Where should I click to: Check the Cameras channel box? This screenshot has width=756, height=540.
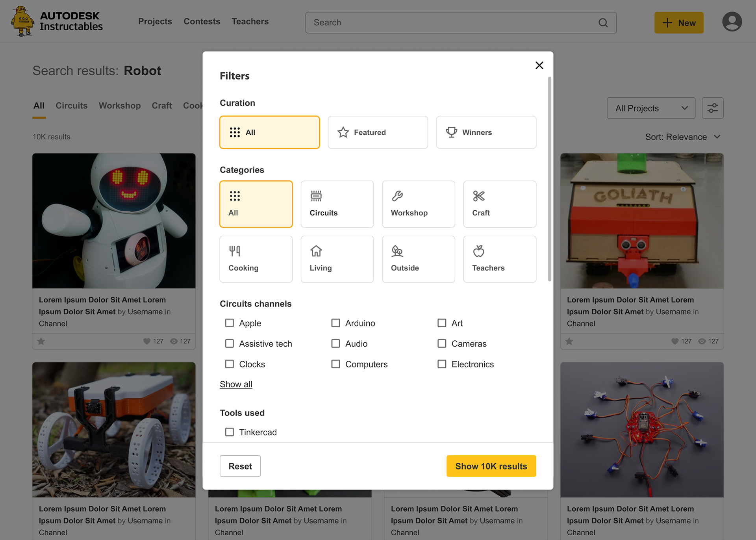(442, 343)
